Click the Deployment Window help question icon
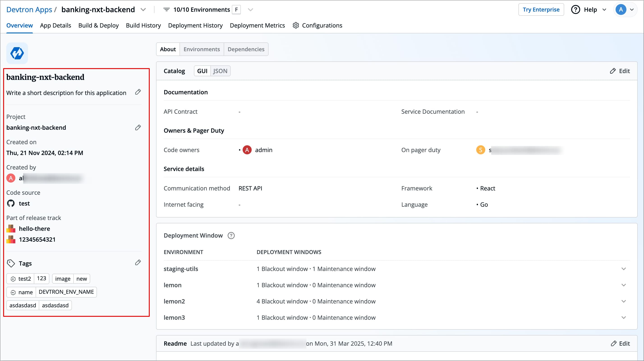This screenshot has height=361, width=644. tap(231, 236)
